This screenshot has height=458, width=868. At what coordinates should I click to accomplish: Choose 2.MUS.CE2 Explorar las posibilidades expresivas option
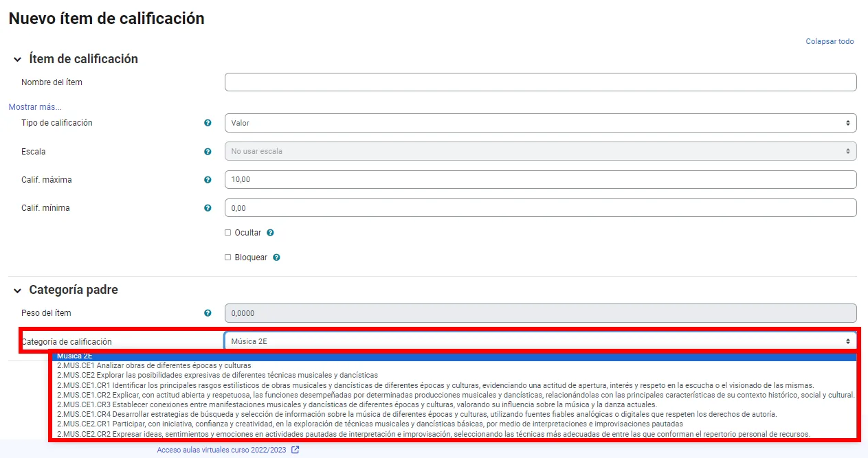(217, 375)
